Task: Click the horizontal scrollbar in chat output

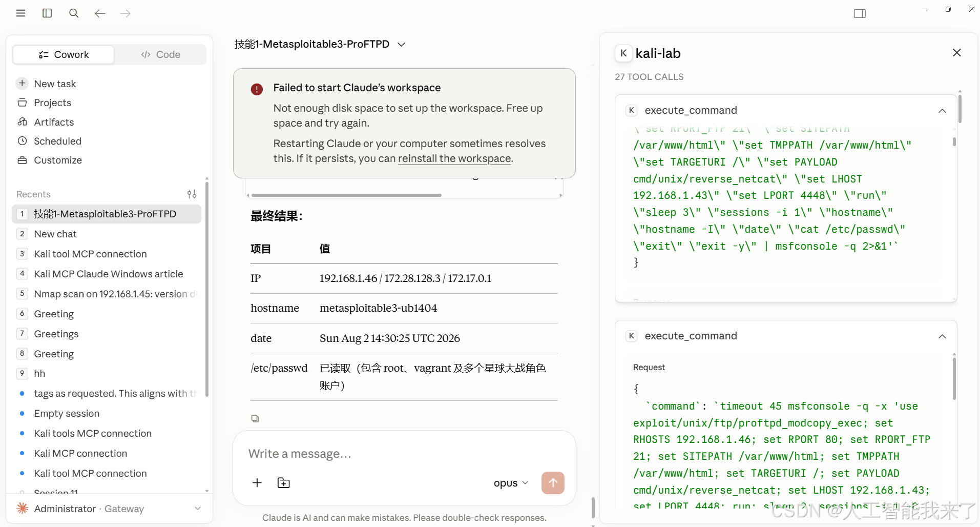Action: 346,195
